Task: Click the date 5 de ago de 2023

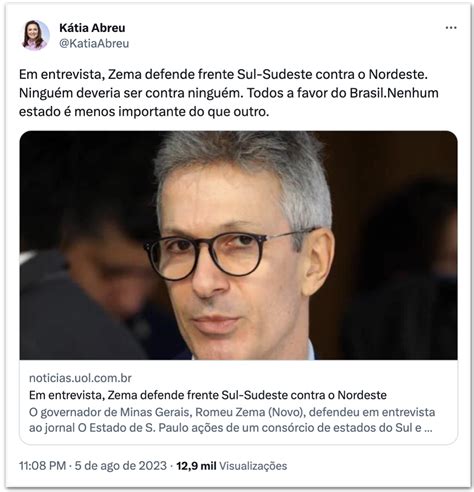Action: point(120,465)
